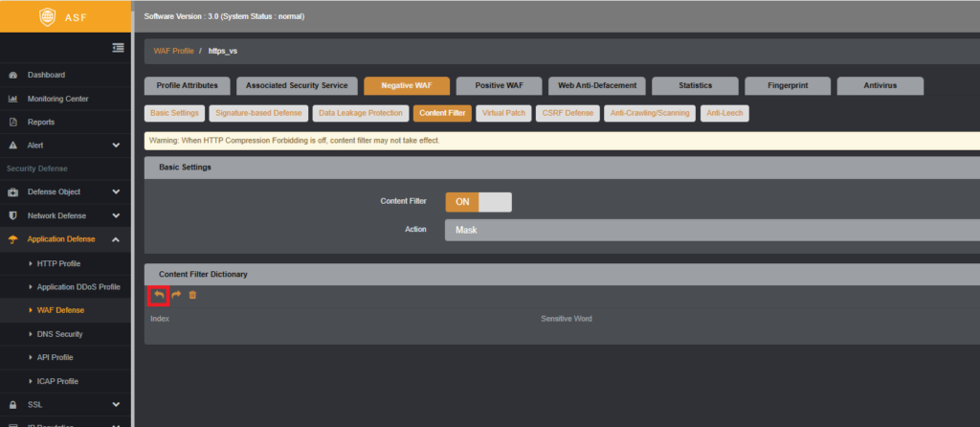980x427 pixels.
Task: Open Reports in the sidebar
Action: click(41, 122)
